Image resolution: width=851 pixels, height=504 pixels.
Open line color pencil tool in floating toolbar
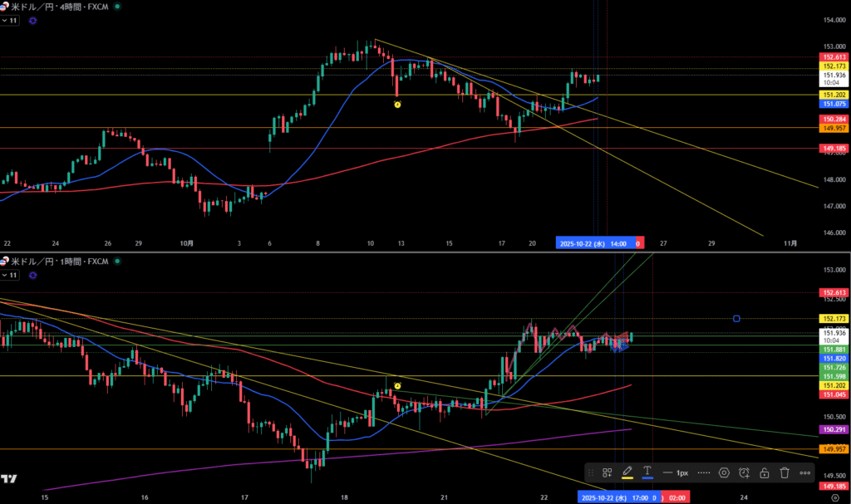pyautogui.click(x=627, y=472)
